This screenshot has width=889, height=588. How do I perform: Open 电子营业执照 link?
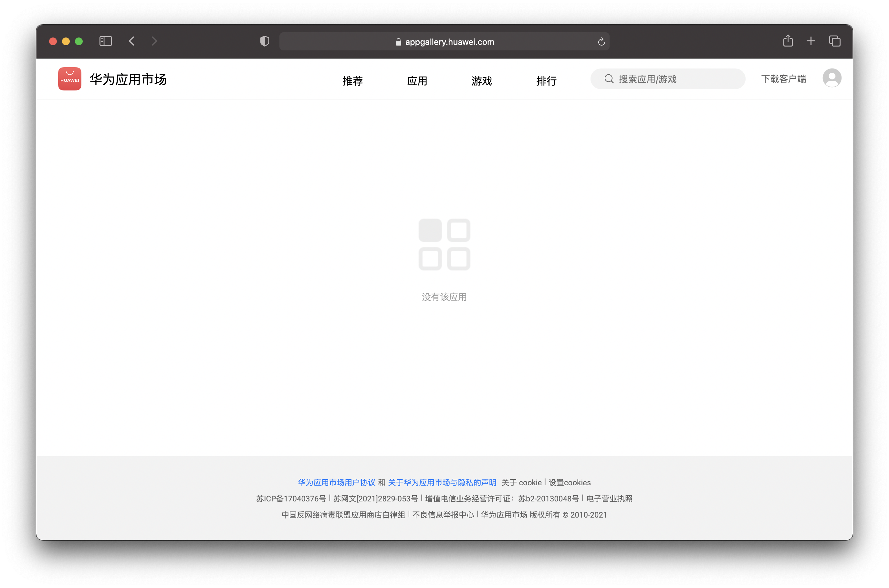(x=609, y=499)
